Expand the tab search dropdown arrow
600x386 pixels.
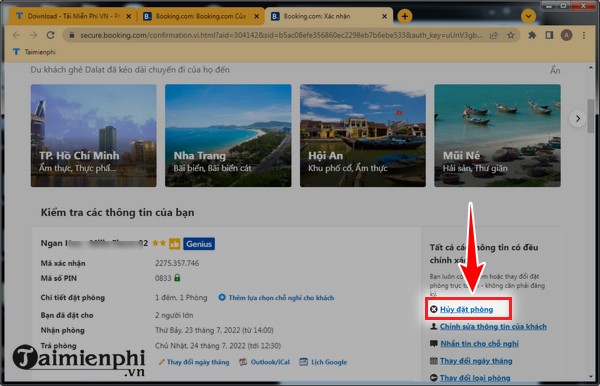click(528, 16)
